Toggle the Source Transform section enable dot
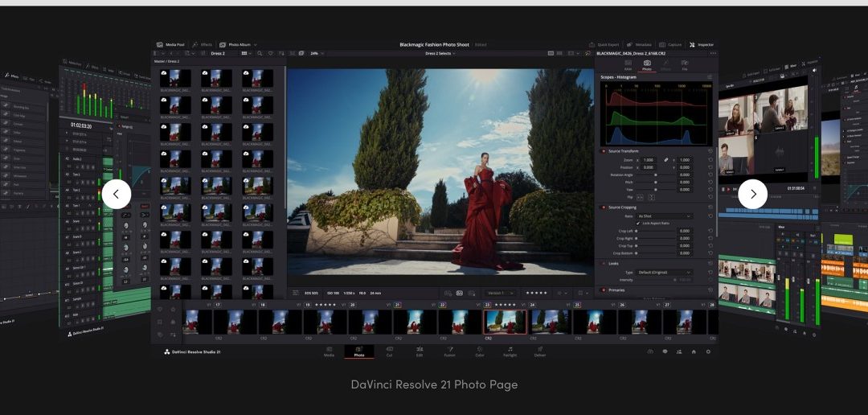The image size is (868, 415). click(604, 150)
